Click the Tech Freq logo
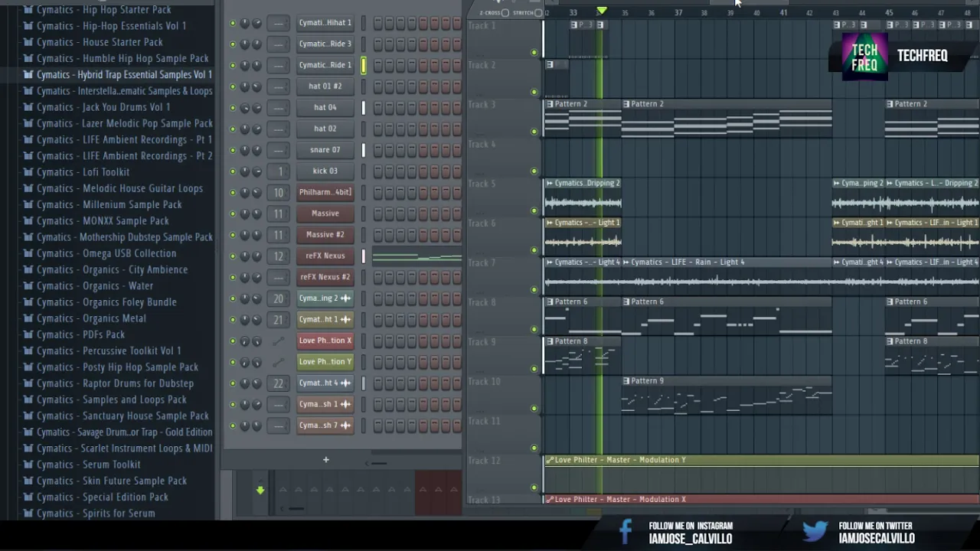 tap(864, 56)
